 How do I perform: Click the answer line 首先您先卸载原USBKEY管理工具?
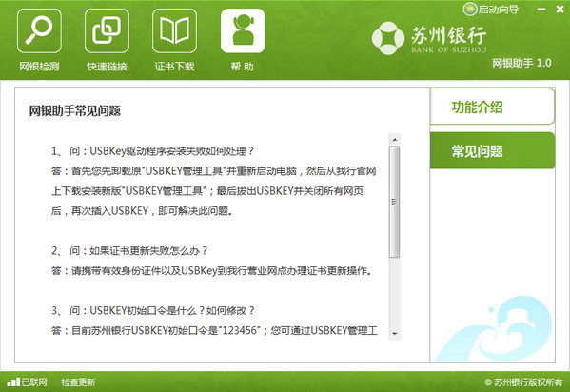coord(214,171)
